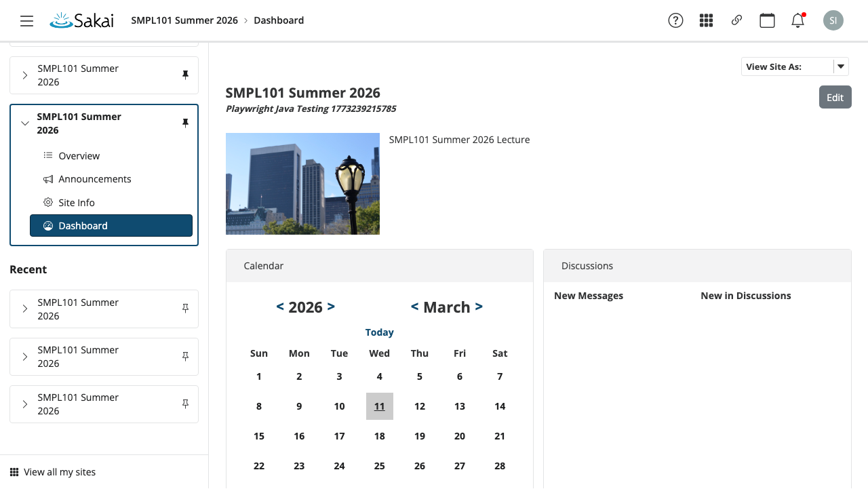The height and width of the screenshot is (489, 868).
Task: Click the Edit button
Action: [x=835, y=97]
